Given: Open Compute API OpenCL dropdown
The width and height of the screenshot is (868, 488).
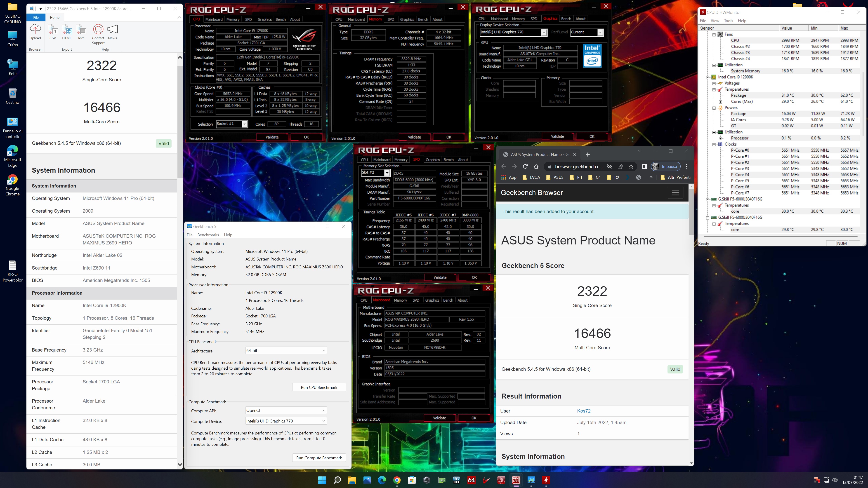Looking at the screenshot, I should [x=286, y=410].
